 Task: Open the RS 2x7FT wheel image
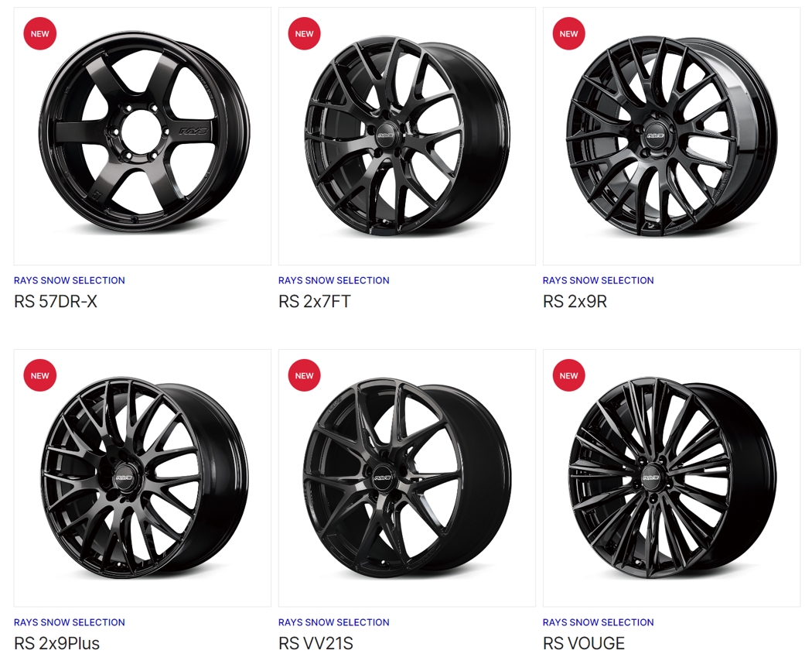(x=407, y=136)
